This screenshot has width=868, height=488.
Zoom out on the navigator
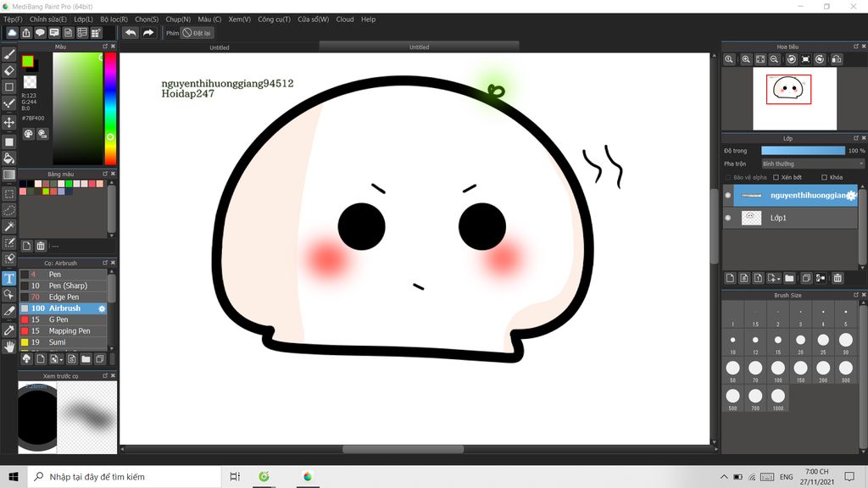(x=775, y=59)
